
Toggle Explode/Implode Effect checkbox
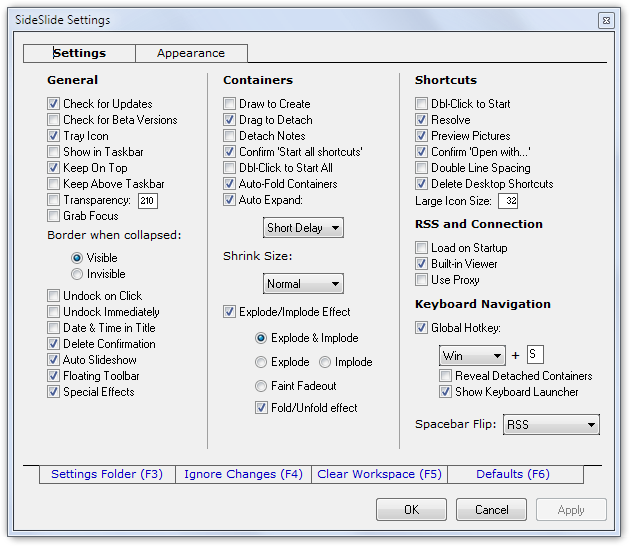(x=229, y=312)
